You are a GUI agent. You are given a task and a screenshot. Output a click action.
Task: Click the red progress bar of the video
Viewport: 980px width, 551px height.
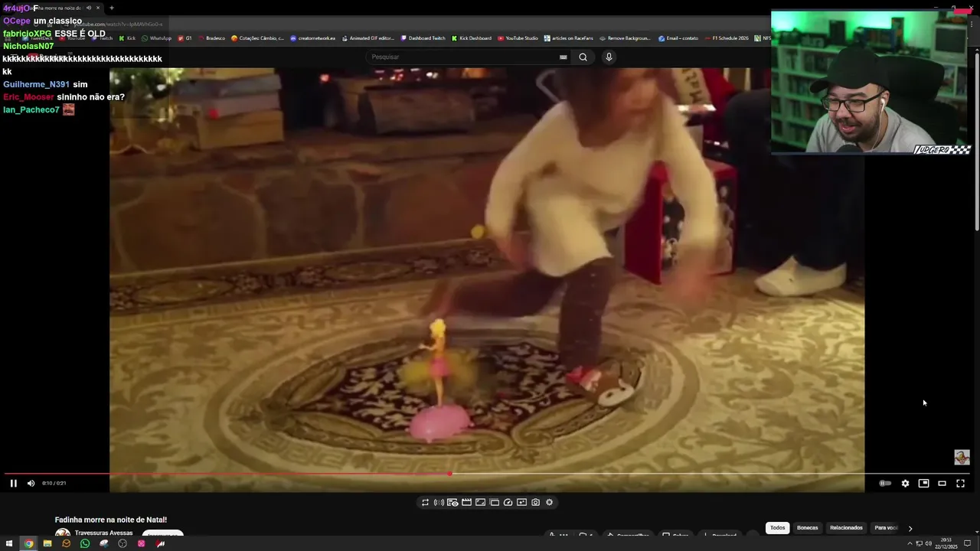227,474
